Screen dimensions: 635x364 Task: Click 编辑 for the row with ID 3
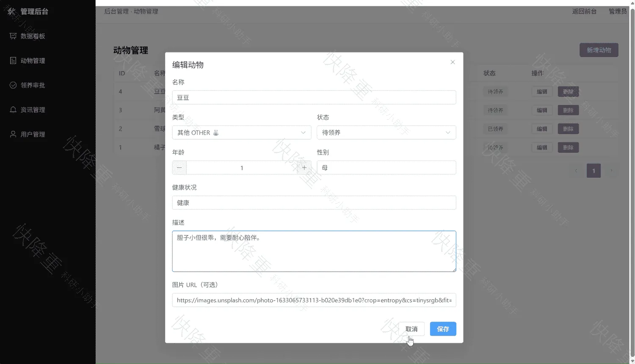point(542,110)
